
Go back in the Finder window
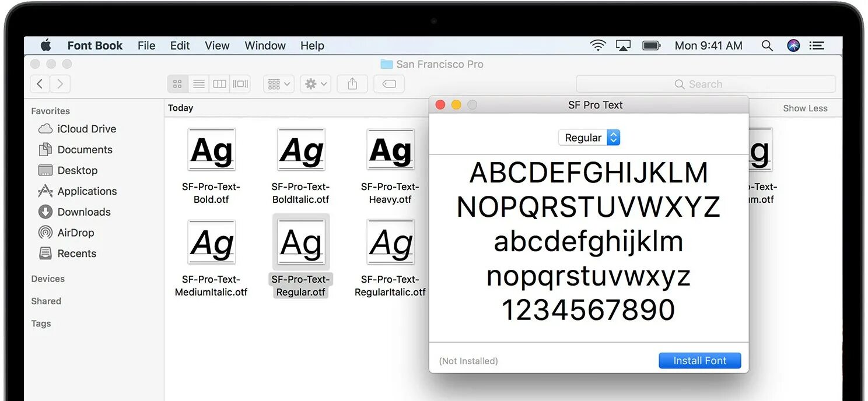coord(40,84)
